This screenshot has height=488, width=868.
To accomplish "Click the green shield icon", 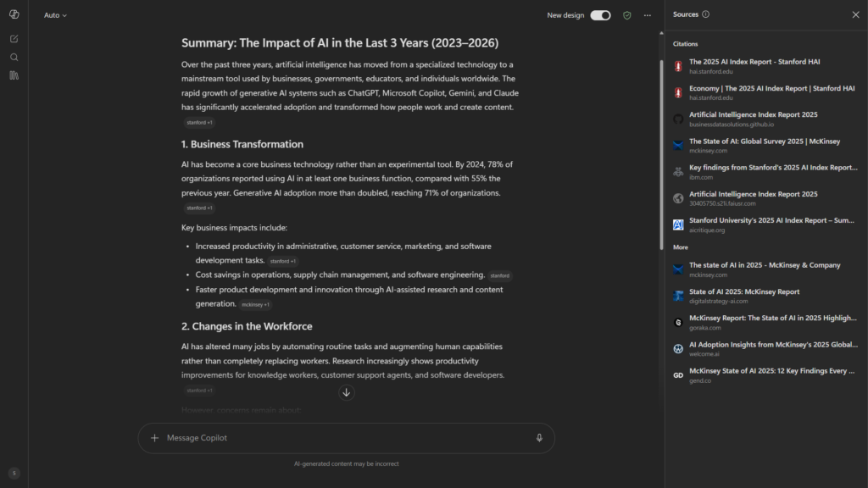I will 627,15.
